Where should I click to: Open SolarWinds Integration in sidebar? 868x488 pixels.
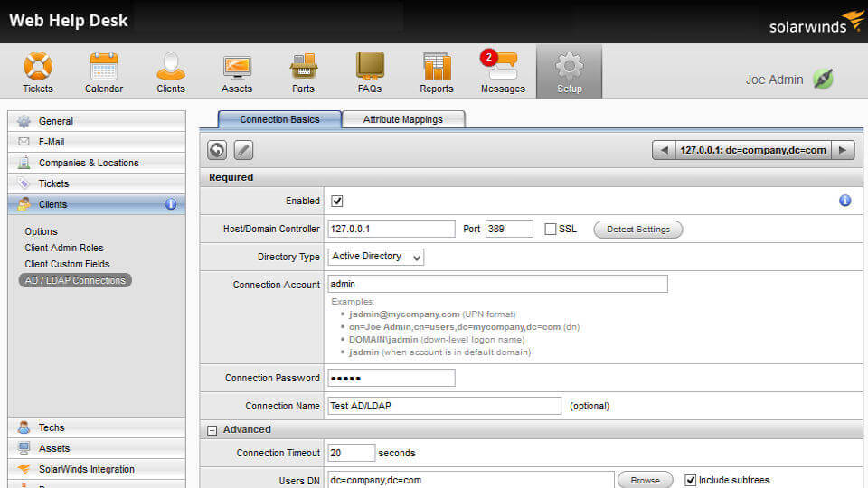pyautogui.click(x=97, y=469)
